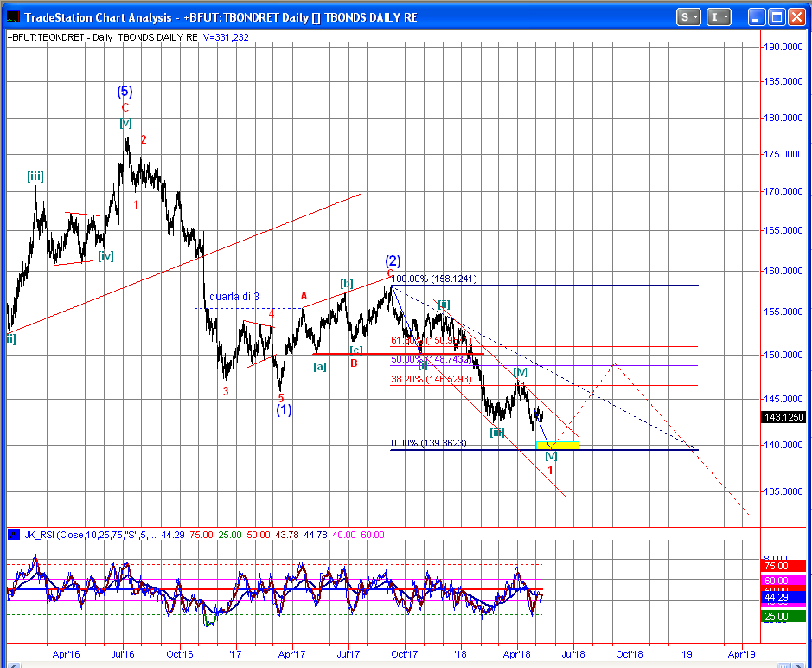Close the Chart Analysis window
This screenshot has width=812, height=668.
pyautogui.click(x=796, y=17)
